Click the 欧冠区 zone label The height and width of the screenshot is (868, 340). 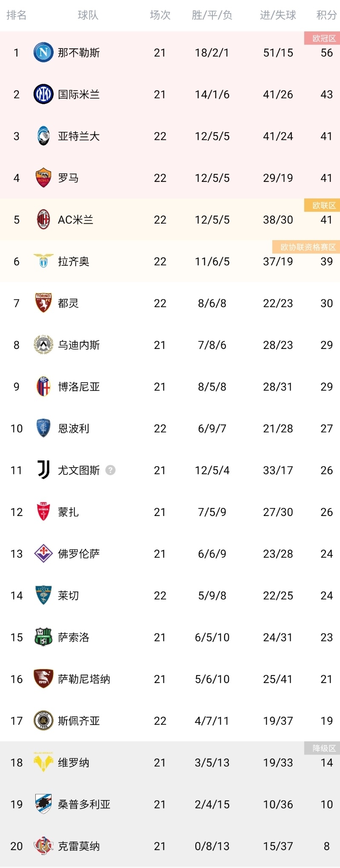point(324,38)
